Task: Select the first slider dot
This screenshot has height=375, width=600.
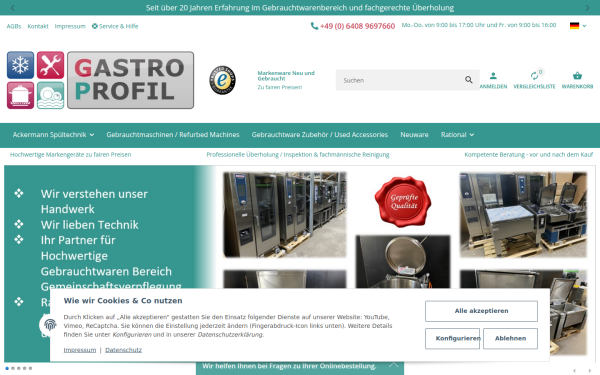Action: pos(7,368)
